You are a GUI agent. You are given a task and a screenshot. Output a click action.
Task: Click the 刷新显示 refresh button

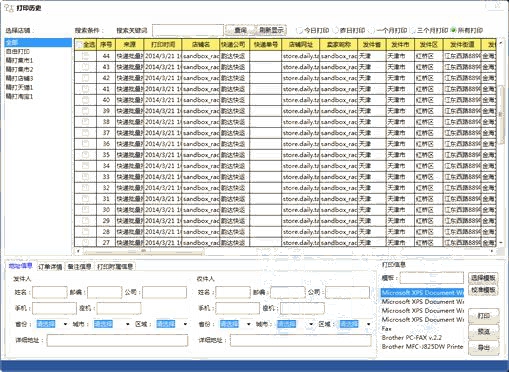pyautogui.click(x=271, y=30)
